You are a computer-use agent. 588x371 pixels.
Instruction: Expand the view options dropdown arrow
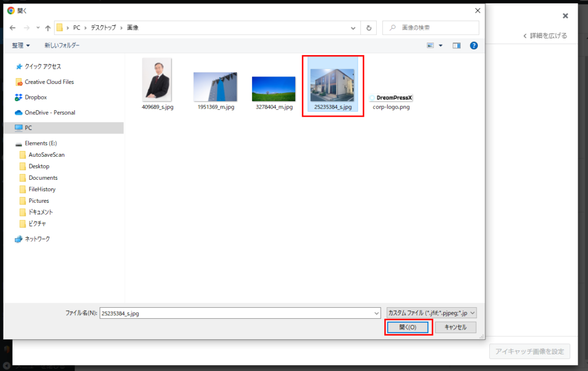pos(441,45)
